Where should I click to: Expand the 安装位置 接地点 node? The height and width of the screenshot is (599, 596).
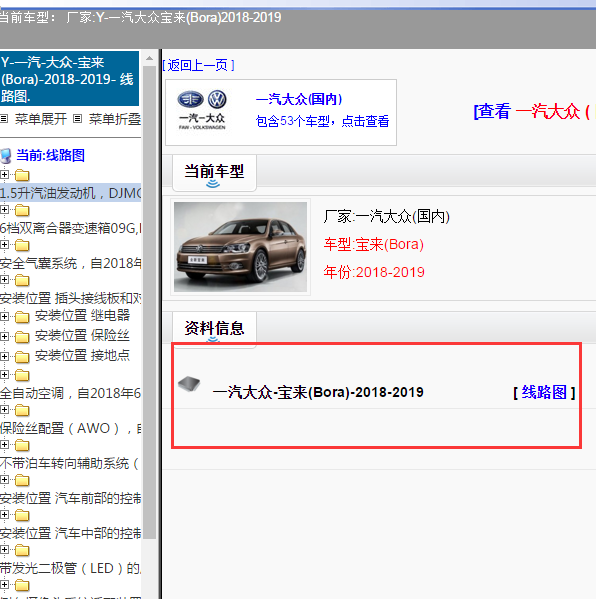point(4,356)
